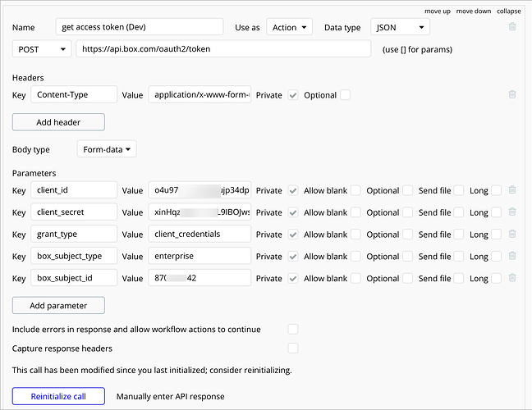The width and height of the screenshot is (532, 410).
Task: Edit the client_secret key field
Action: [74, 212]
